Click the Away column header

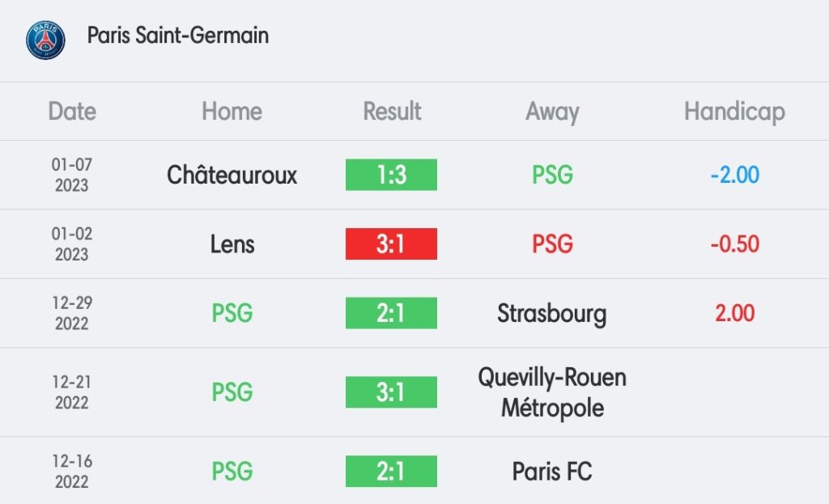[x=552, y=112]
